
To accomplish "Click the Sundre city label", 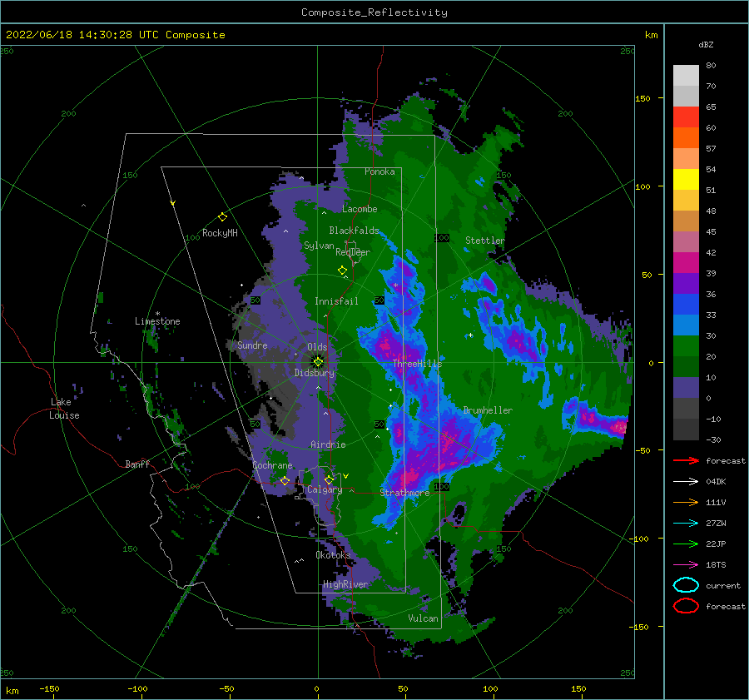I will point(252,345).
